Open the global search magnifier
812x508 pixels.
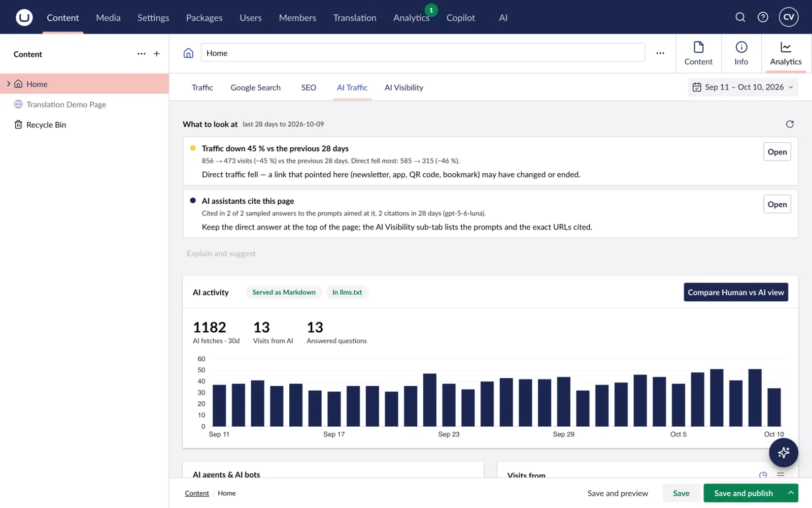point(740,17)
